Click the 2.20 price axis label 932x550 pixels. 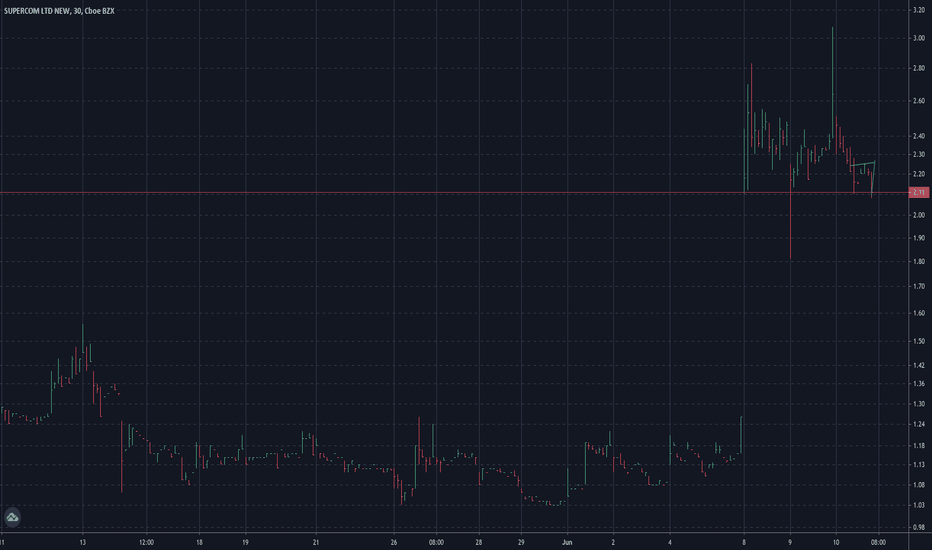click(918, 174)
